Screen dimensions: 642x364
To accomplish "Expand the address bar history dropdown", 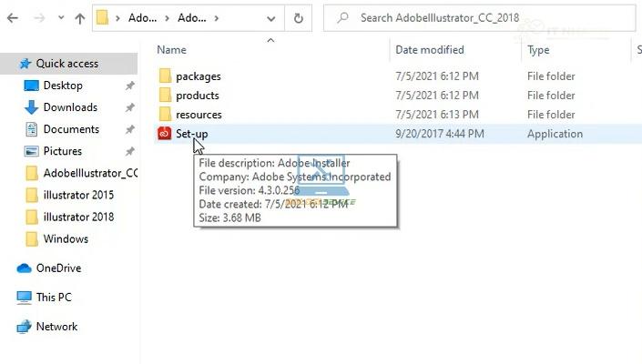I will click(273, 17).
